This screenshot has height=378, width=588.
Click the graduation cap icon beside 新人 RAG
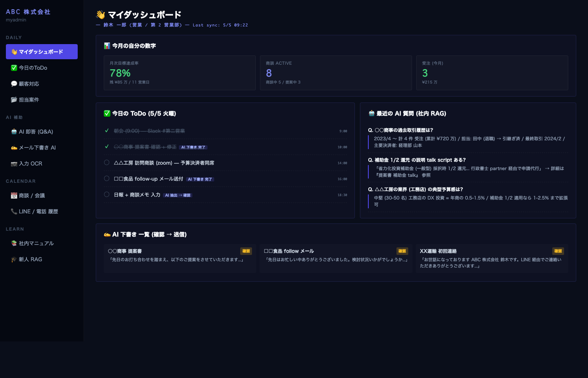(14, 259)
